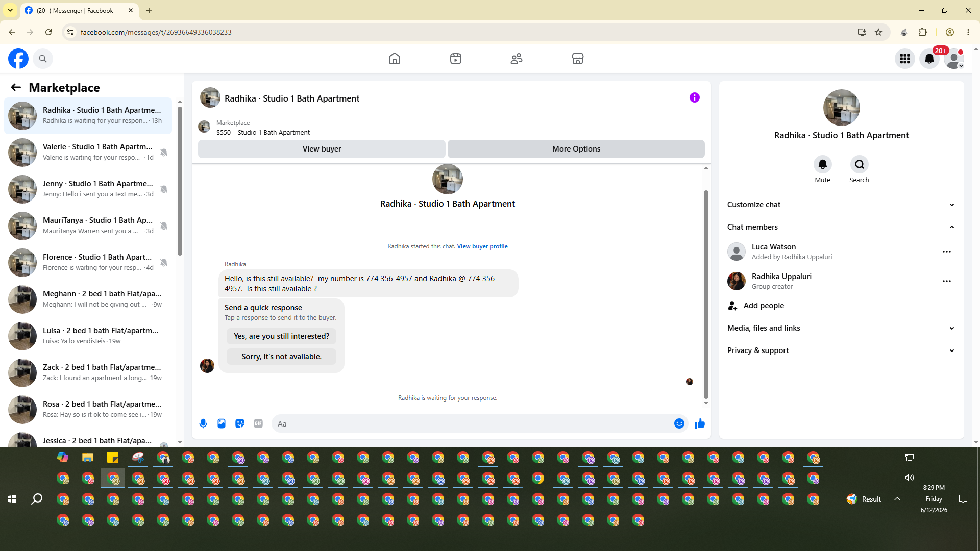Open the notifications bell
This screenshot has height=551, width=980.
929,59
